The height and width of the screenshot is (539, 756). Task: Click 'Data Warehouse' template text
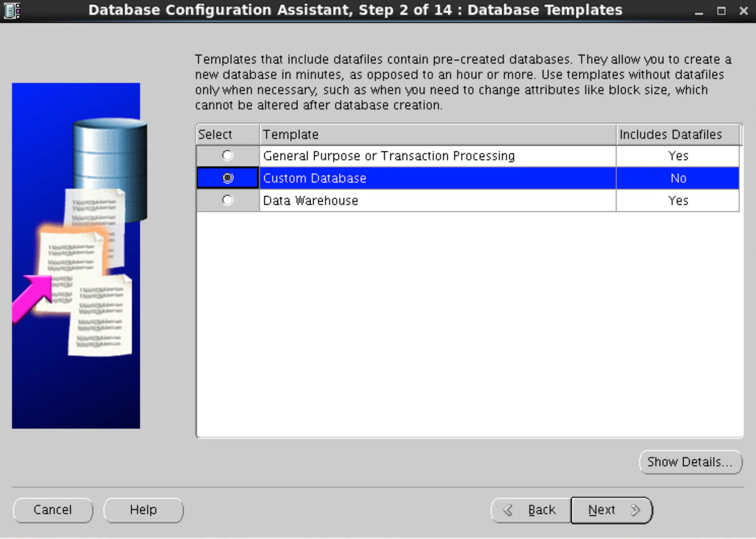311,200
